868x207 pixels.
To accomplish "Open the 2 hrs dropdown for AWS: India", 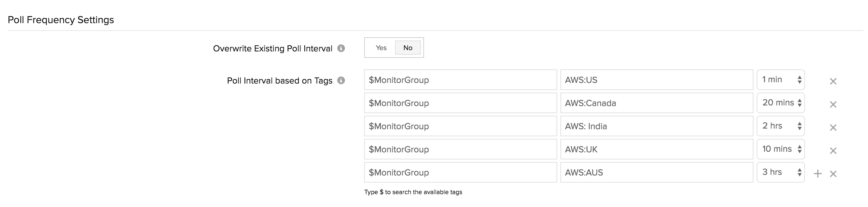I will pos(780,126).
